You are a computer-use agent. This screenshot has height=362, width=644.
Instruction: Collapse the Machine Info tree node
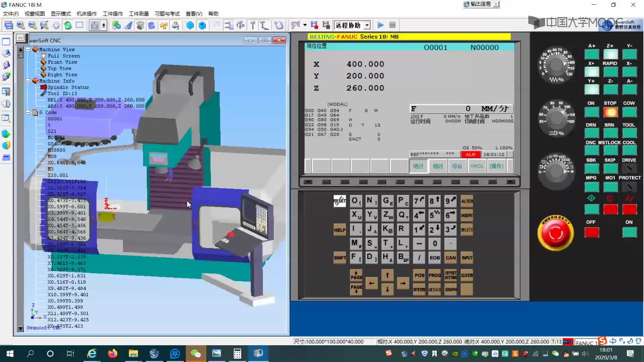pos(28,81)
